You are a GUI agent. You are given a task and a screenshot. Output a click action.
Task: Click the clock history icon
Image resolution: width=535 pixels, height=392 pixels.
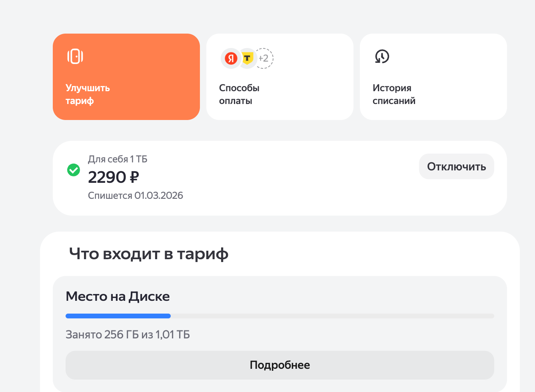[x=382, y=56]
